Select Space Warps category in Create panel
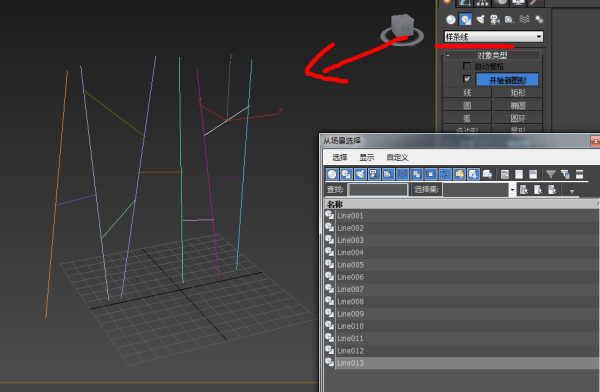 pyautogui.click(x=524, y=19)
